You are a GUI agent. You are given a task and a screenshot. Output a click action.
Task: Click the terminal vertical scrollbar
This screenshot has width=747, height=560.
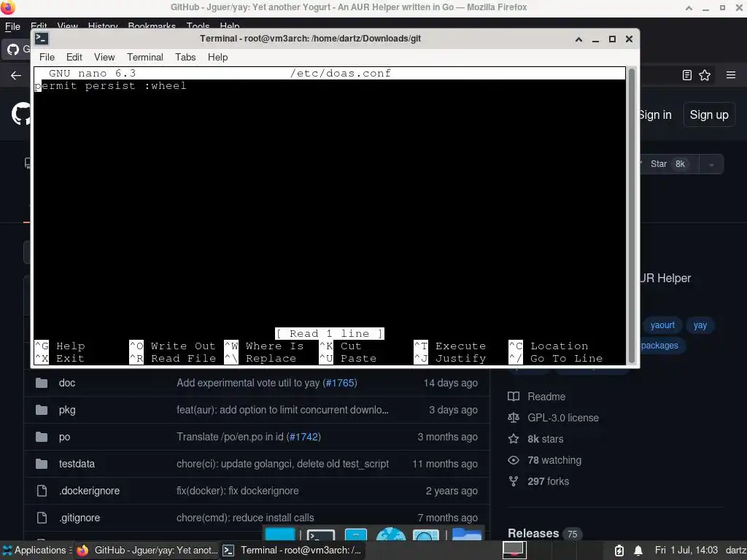[x=632, y=216]
